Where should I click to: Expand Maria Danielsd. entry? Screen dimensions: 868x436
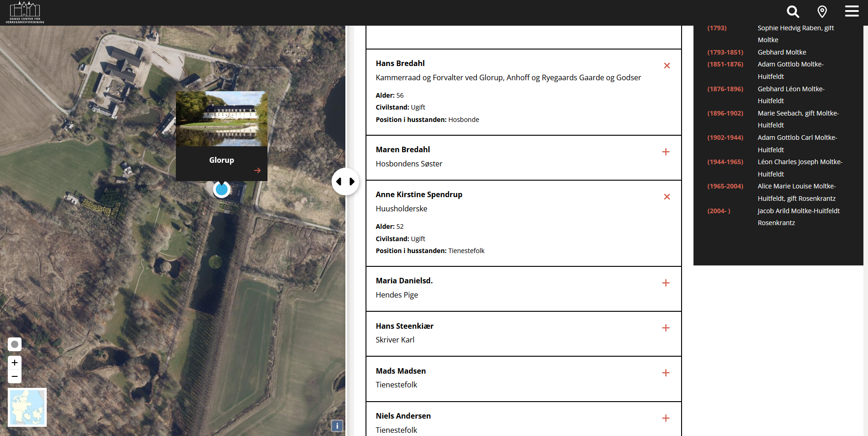click(666, 283)
